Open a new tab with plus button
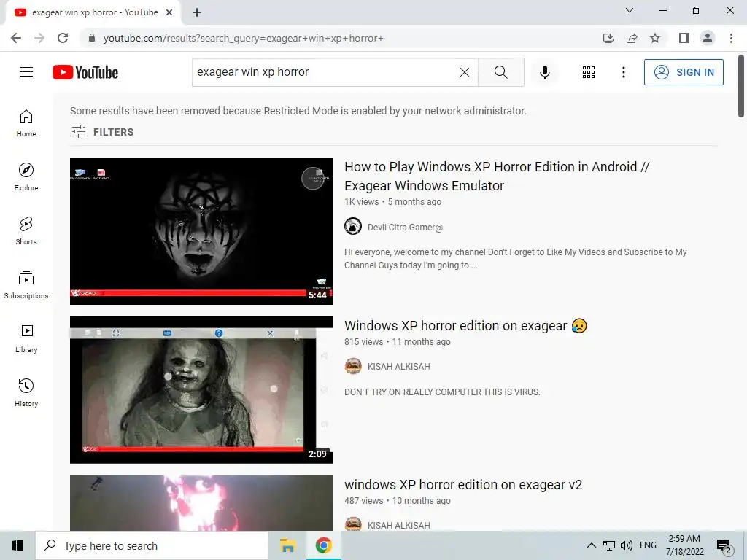Screen dimensions: 747x560 [x=197, y=12]
